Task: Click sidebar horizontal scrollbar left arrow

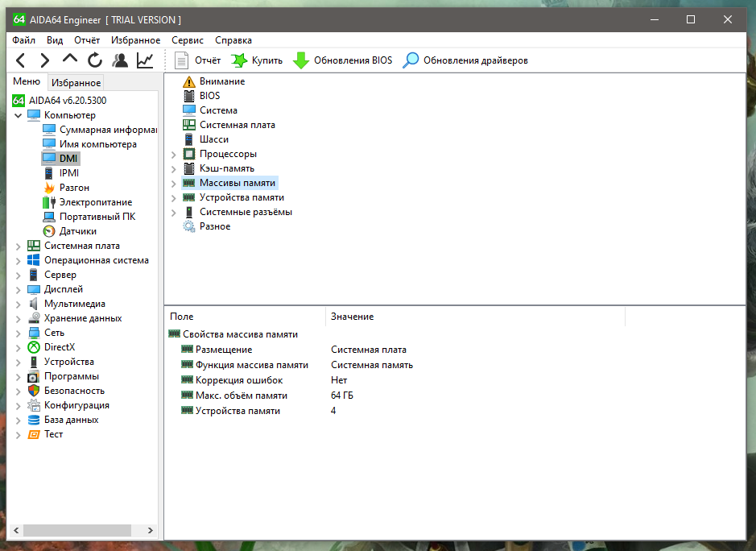Action: [x=16, y=530]
